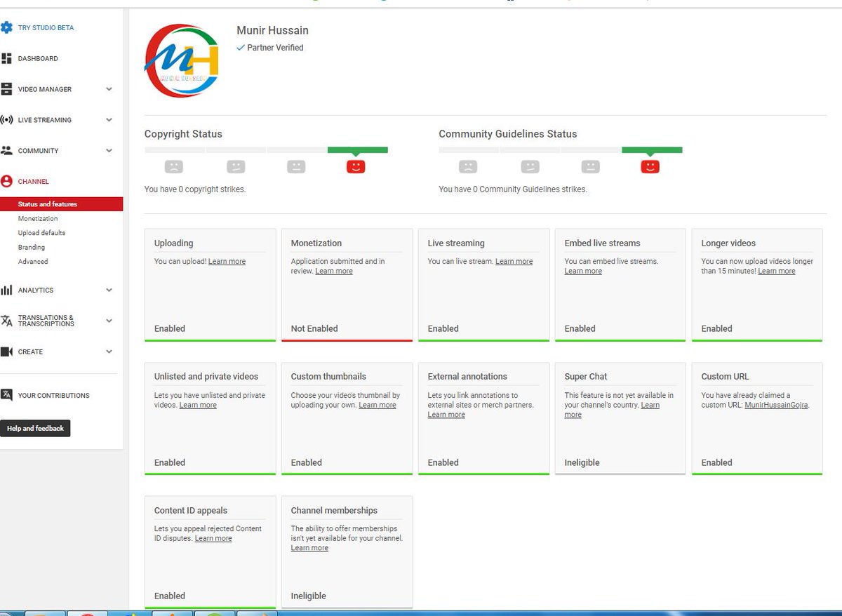
Task: Expand the Video Manager section
Action: (x=109, y=89)
